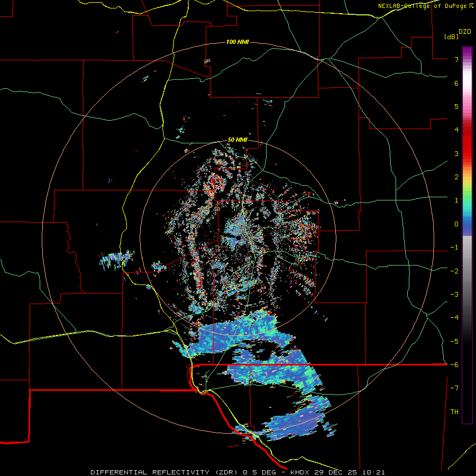The width and height of the screenshot is (476, 476).
Task: Click the 4 dB value on color scale
Action: click(x=456, y=130)
